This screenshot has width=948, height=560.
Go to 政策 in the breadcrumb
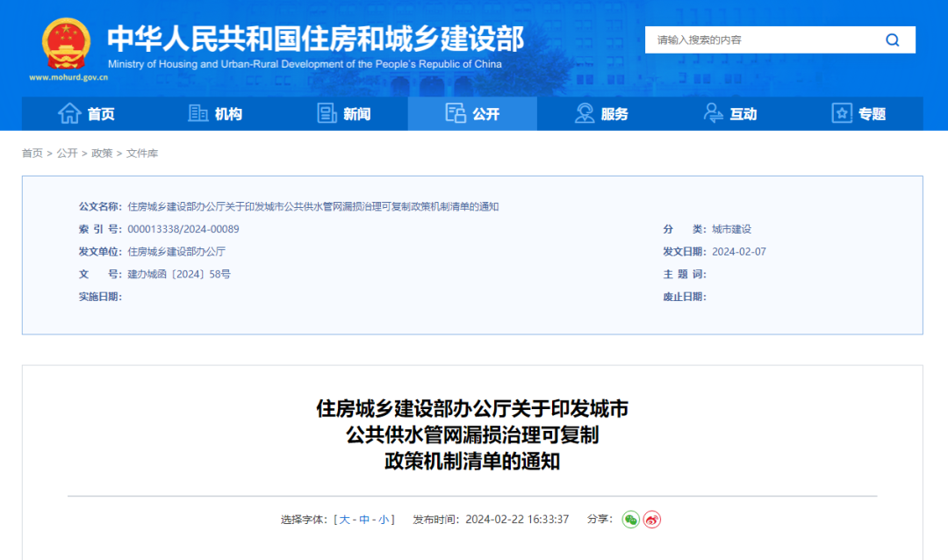point(102,154)
